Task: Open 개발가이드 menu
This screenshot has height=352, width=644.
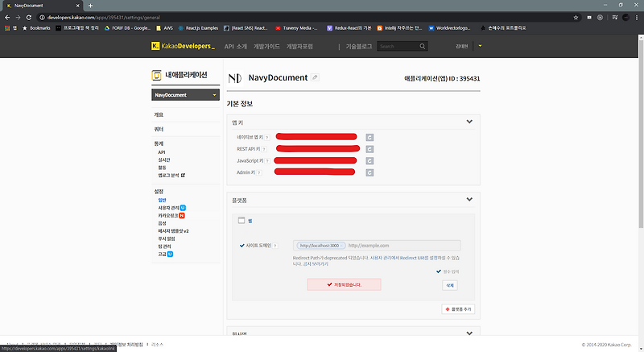Action: pos(266,47)
